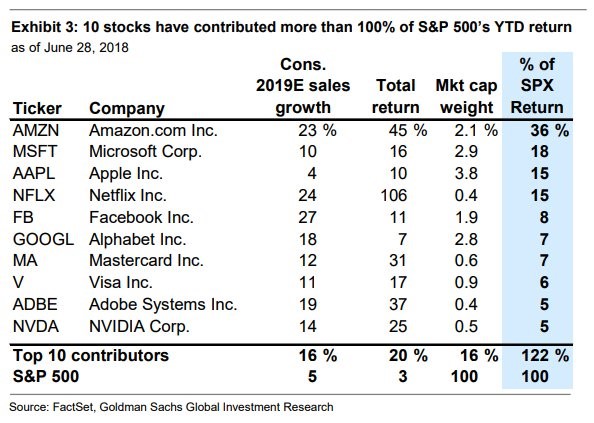
Task: Click the AMZN ticker cell
Action: coord(36,131)
